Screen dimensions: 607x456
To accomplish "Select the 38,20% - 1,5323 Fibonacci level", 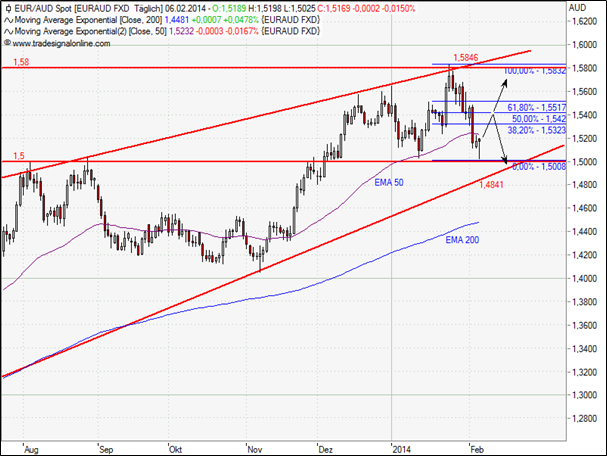I will pyautogui.click(x=537, y=130).
